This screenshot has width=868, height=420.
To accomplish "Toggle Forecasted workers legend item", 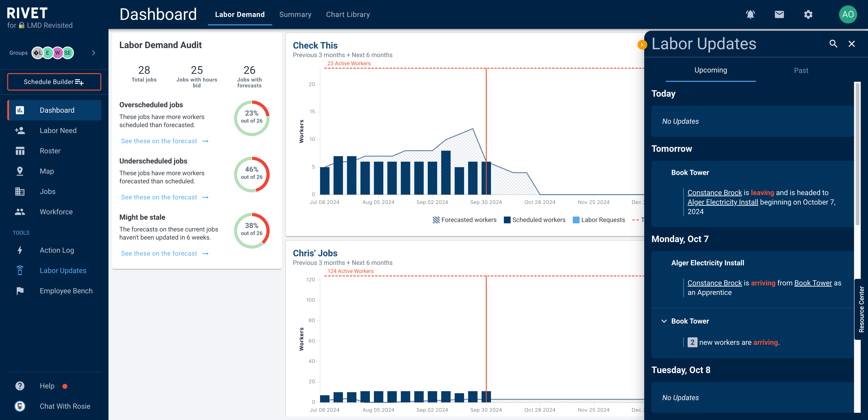I will tap(464, 220).
